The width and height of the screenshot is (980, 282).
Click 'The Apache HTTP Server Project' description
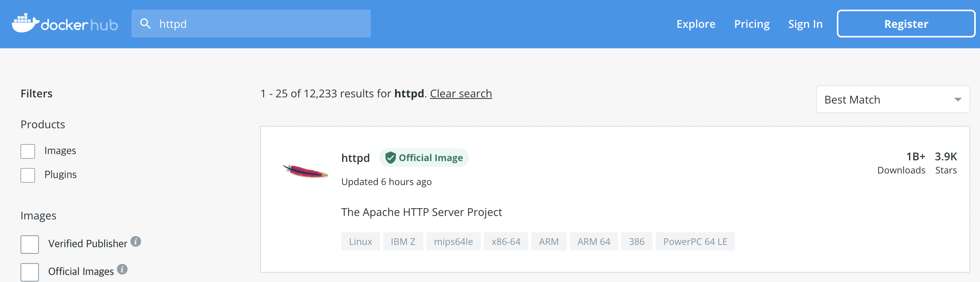coord(421,212)
